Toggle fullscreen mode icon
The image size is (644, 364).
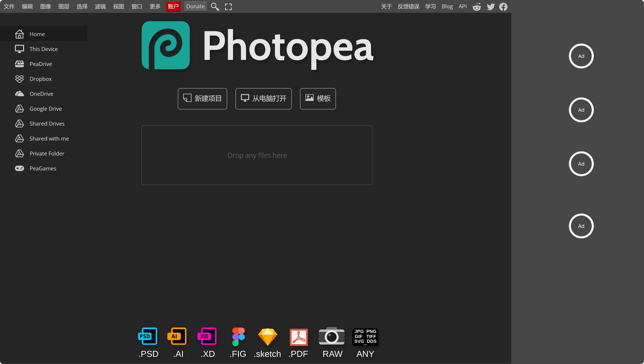228,7
